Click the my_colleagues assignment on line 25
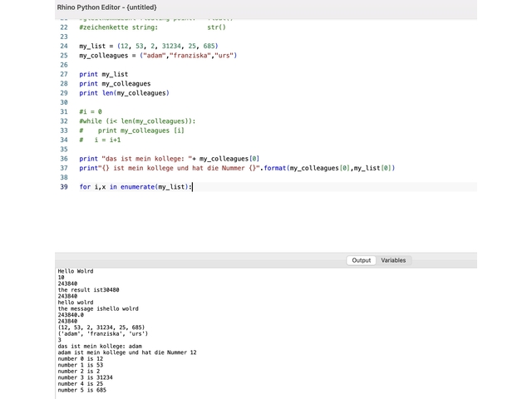 [x=158, y=56]
